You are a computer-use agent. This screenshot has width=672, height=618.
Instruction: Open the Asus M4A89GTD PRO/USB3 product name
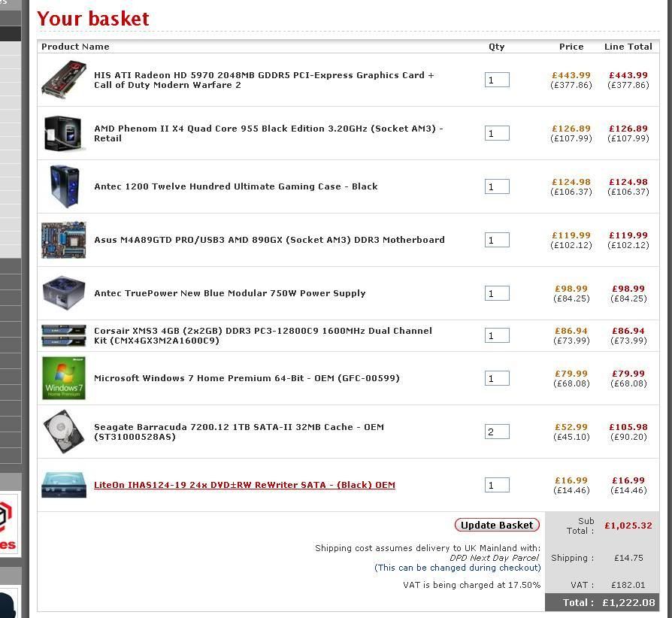[269, 240]
